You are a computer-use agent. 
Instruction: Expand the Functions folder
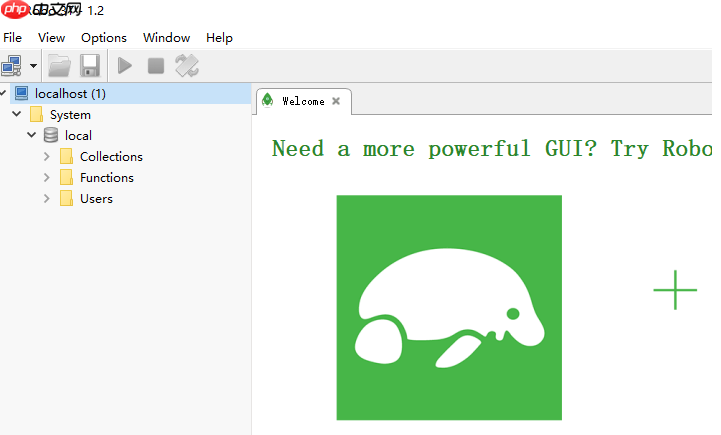coord(46,177)
